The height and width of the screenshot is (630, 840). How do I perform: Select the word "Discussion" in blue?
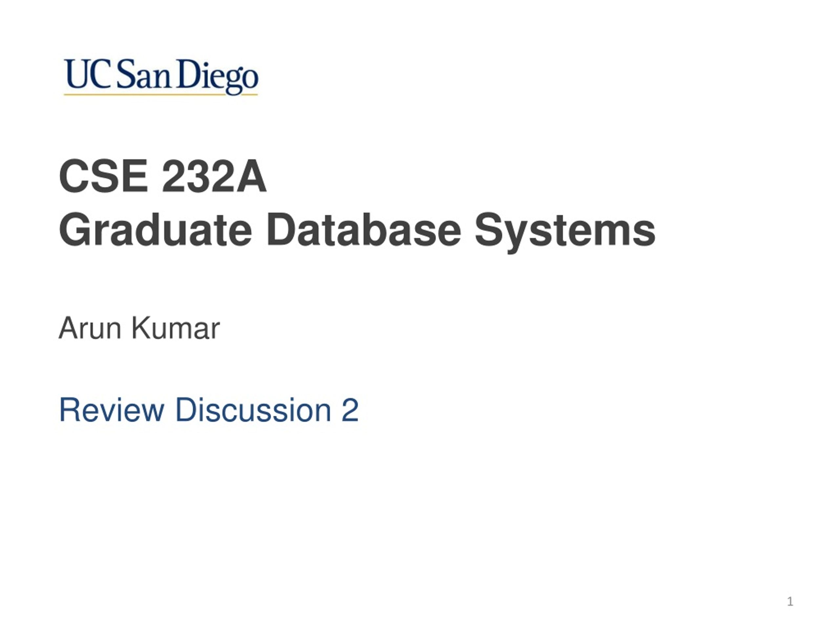coord(253,409)
